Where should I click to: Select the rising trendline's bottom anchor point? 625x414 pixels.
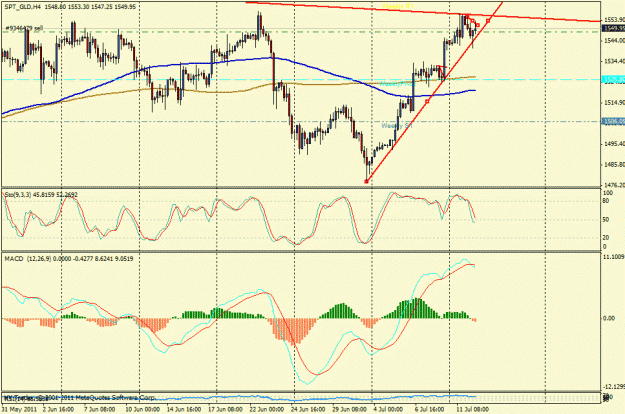tap(366, 181)
